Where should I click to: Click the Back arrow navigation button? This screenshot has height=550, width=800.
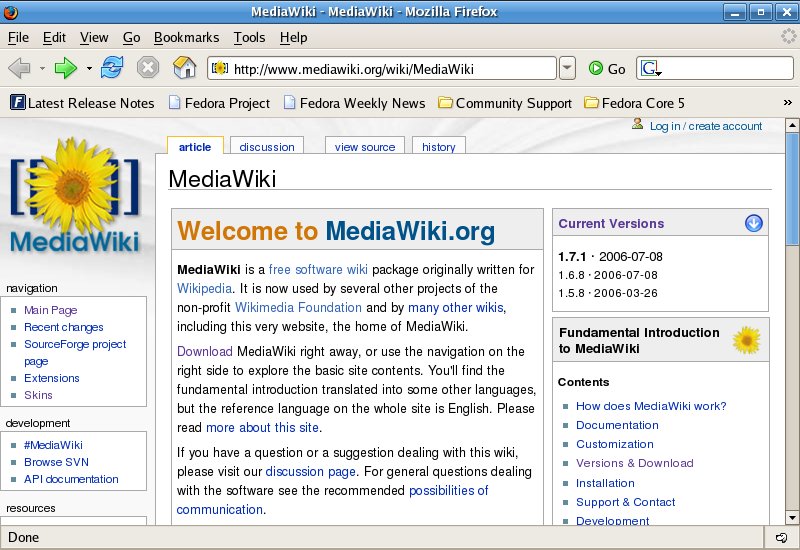[19, 68]
